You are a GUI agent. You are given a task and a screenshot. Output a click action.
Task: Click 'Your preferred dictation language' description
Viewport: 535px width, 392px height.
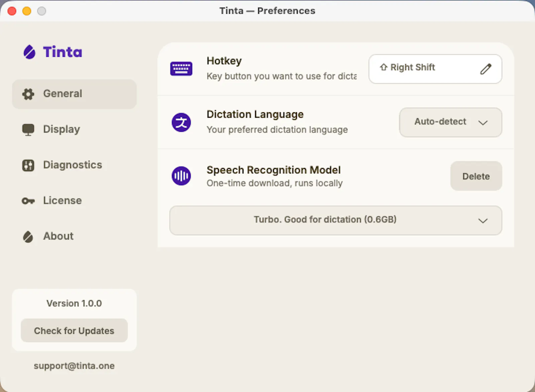pyautogui.click(x=277, y=130)
